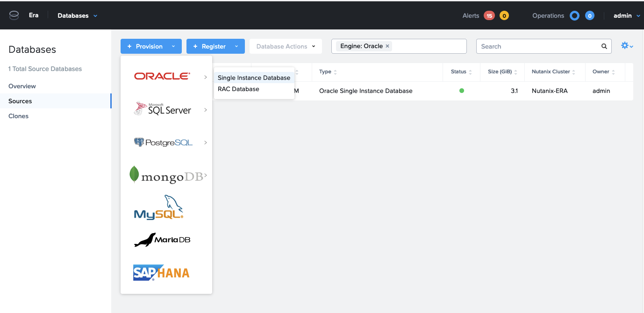Click 1 Total Source Databases text

[45, 69]
